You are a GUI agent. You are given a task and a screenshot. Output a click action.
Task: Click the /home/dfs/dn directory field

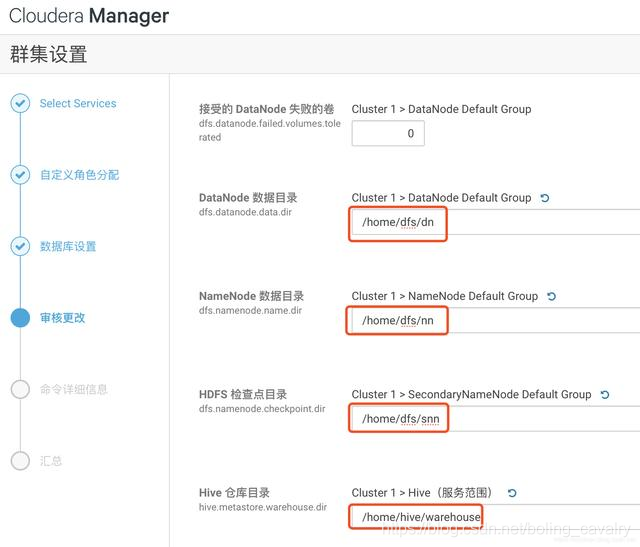[496, 222]
